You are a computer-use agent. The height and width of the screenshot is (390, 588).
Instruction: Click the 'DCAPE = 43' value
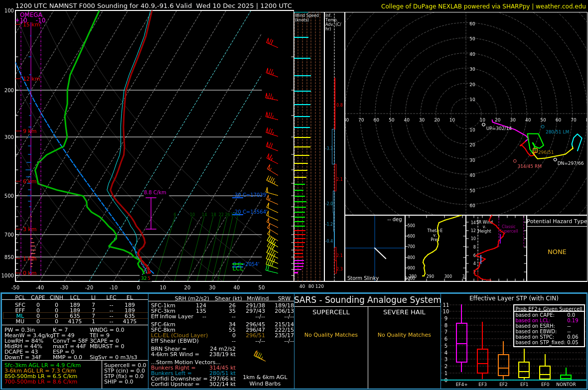point(21,352)
